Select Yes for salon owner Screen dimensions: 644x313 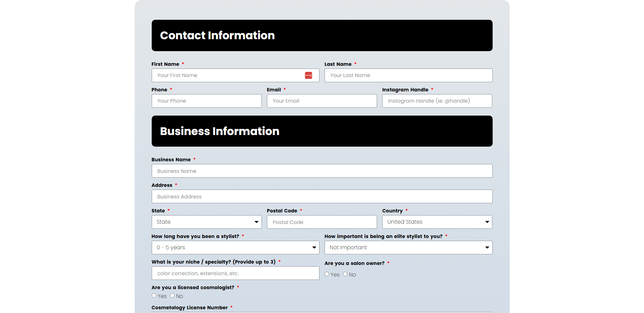[327, 274]
